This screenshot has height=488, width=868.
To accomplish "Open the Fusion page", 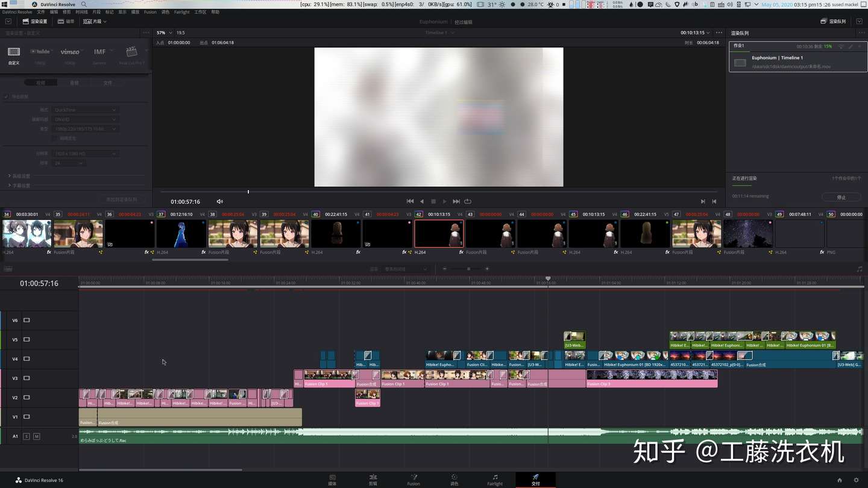I will tap(414, 480).
